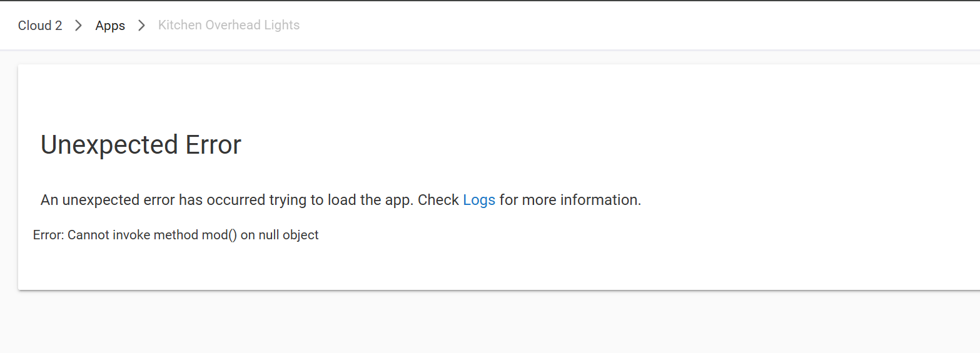The height and width of the screenshot is (353, 980).
Task: Click the word "Unexpected" in the large heading
Action: 109,145
